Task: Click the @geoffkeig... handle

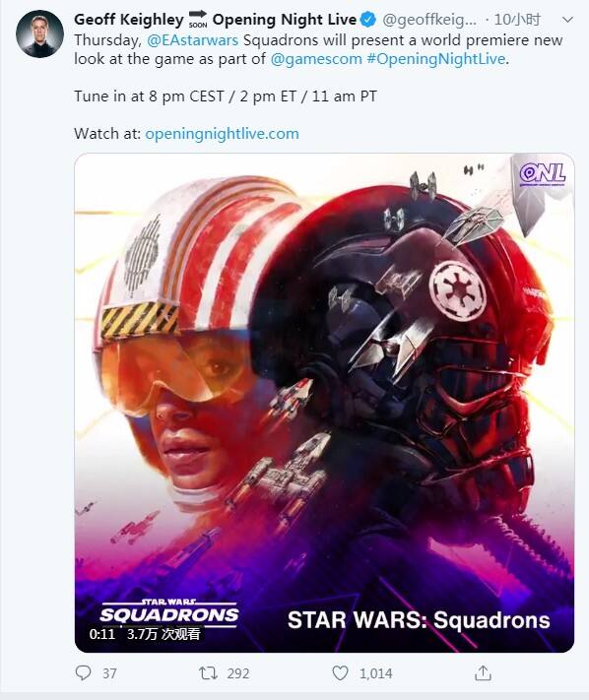Action: point(429,20)
